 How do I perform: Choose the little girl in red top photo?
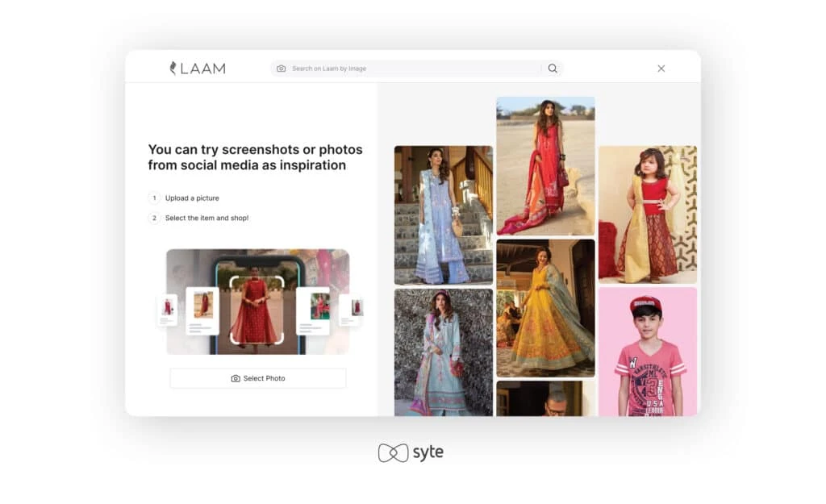[x=647, y=214]
